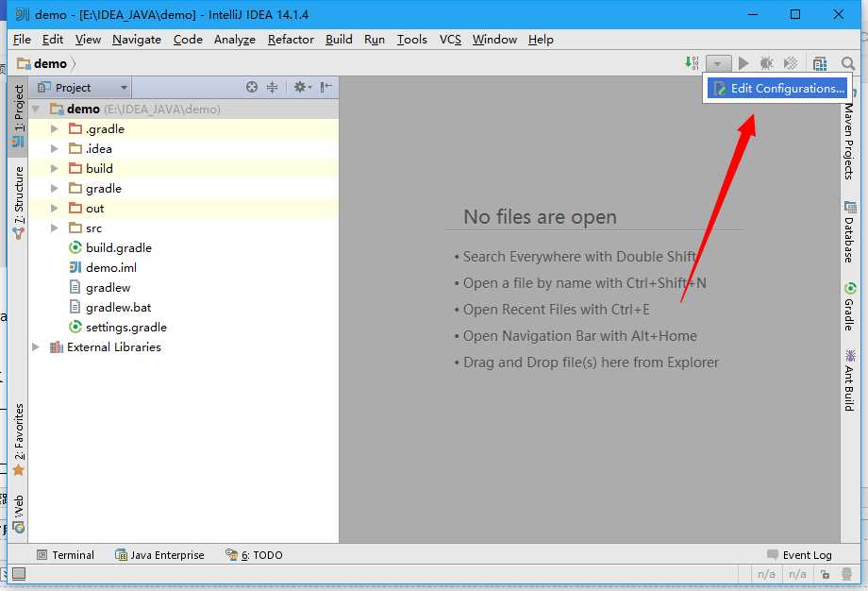The height and width of the screenshot is (591, 868).
Task: Click the Make Project build icon
Action: click(692, 62)
